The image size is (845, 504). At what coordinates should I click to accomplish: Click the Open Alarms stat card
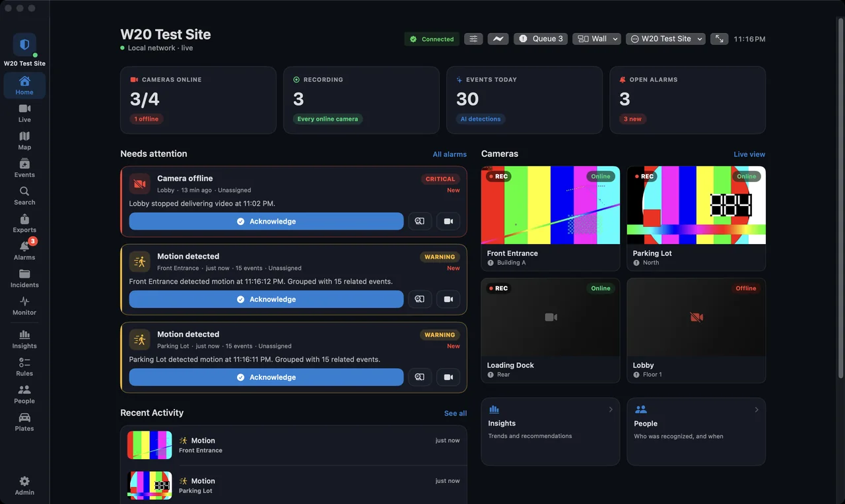pos(688,100)
